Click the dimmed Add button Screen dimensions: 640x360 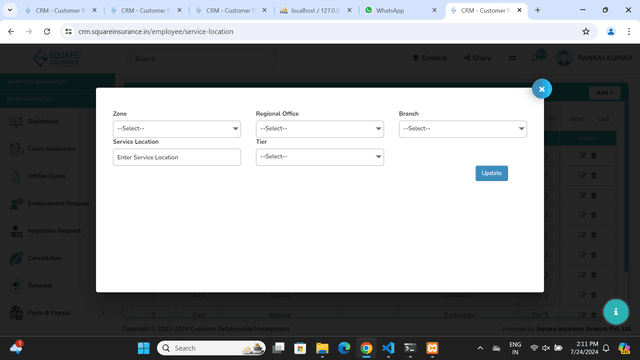pyautogui.click(x=604, y=93)
